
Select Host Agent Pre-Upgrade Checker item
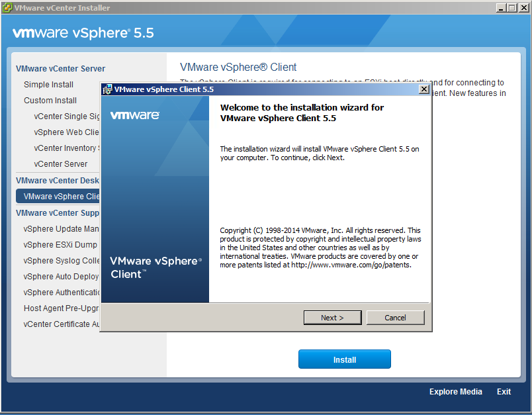click(61, 308)
